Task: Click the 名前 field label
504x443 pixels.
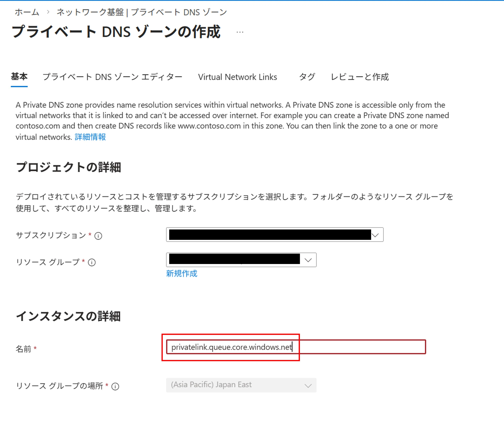Action: click(x=23, y=349)
